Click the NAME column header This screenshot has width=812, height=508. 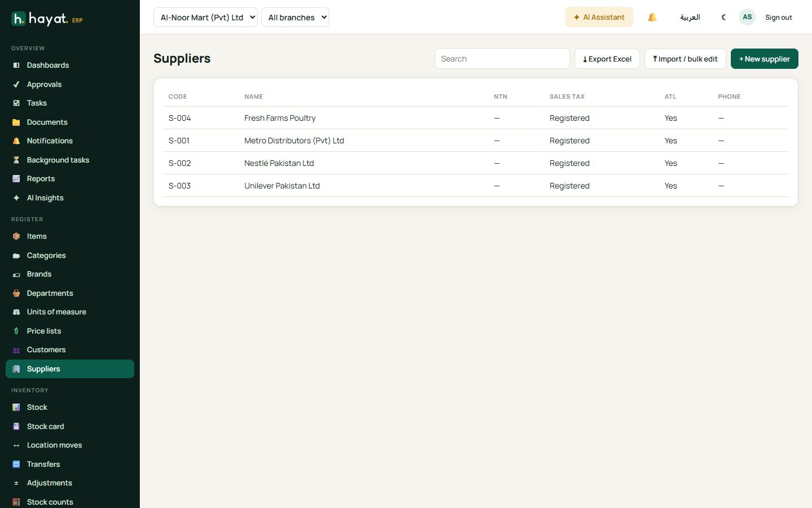254,97
